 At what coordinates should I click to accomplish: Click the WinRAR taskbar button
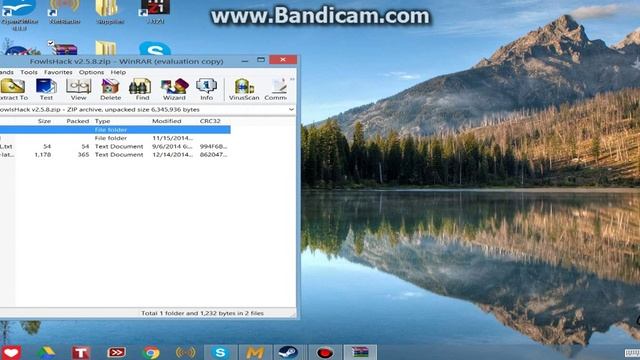point(360,353)
